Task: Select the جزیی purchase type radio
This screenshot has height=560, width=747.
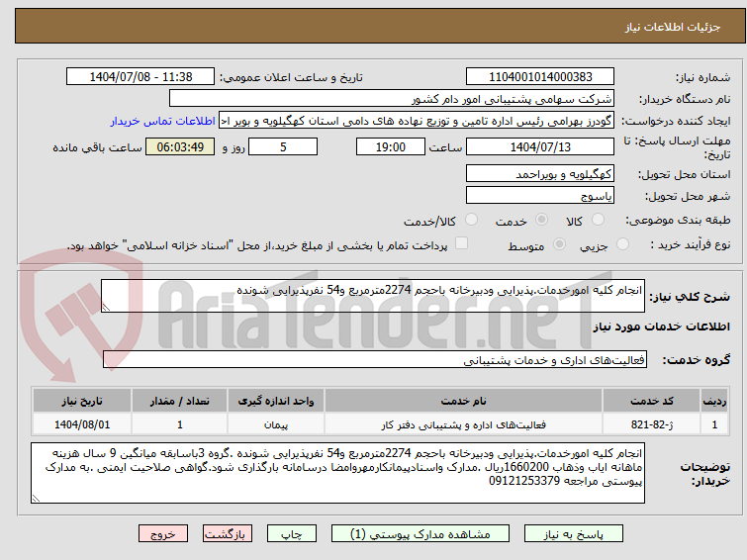Action: click(622, 244)
